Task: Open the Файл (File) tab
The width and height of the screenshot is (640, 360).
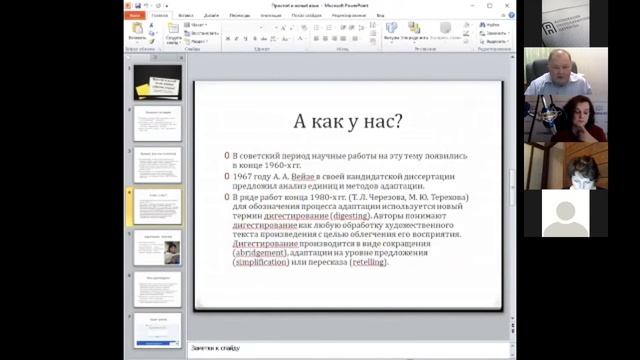Action: pyautogui.click(x=134, y=15)
